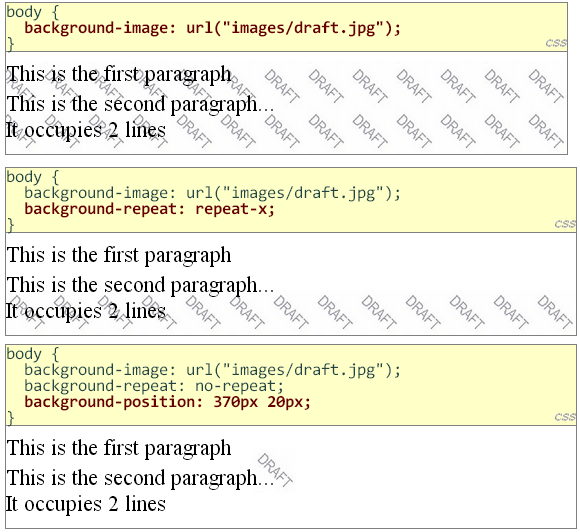Screen dimensions: 580x532
Task: Click 'It occupies 2 lines' in the no-repeat output
Action: click(85, 504)
